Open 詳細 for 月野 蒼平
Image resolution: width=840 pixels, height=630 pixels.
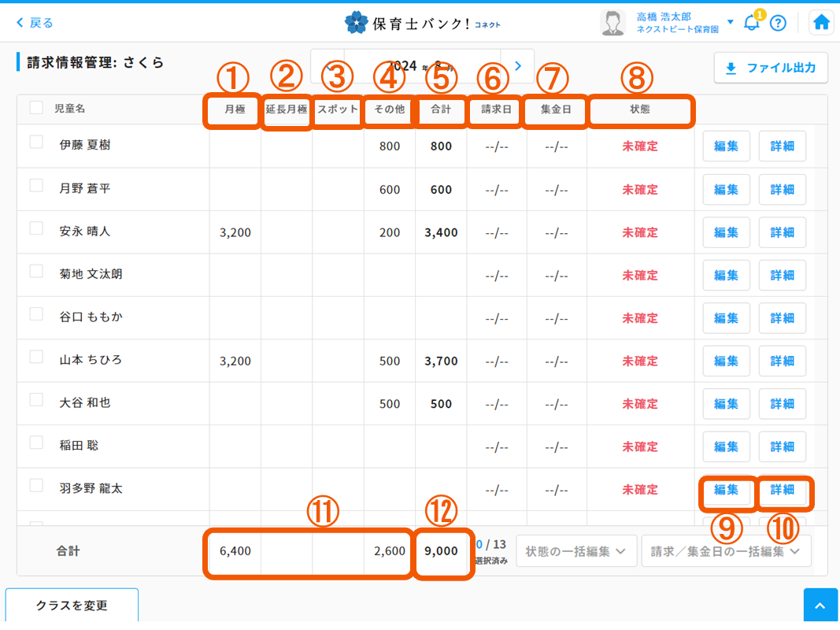pos(782,190)
